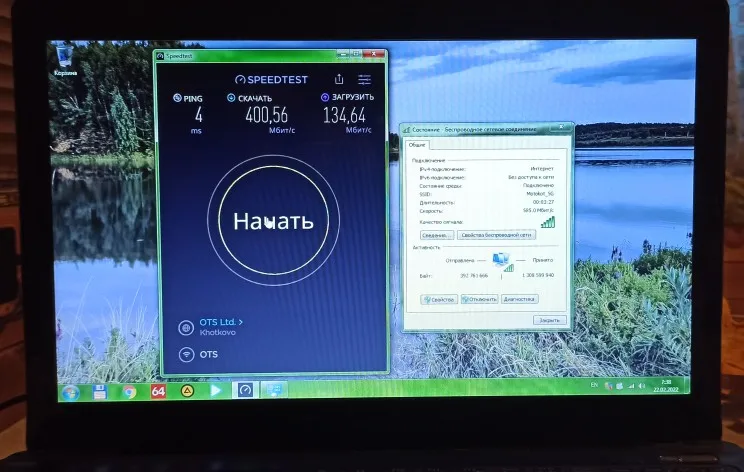Open the red 64 taskbar application
This screenshot has height=472, width=744.
(158, 391)
